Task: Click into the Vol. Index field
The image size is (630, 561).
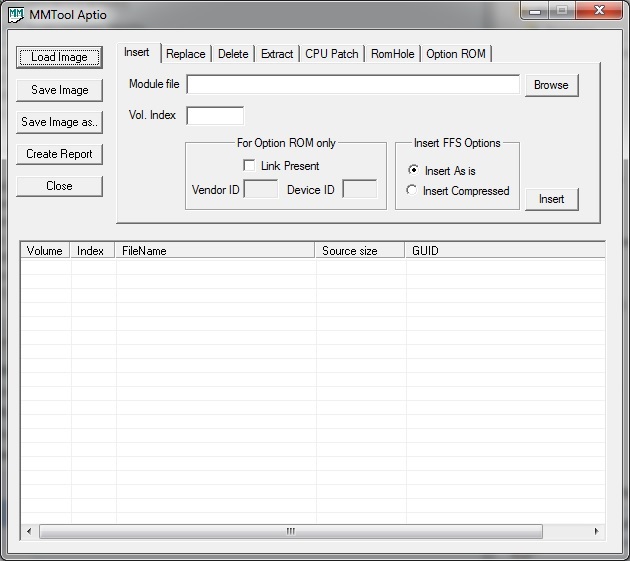Action: (215, 116)
